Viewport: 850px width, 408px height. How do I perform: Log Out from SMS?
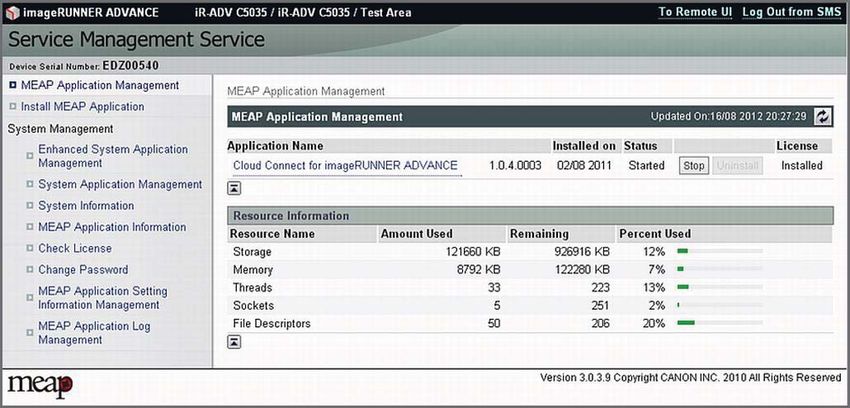(784, 12)
